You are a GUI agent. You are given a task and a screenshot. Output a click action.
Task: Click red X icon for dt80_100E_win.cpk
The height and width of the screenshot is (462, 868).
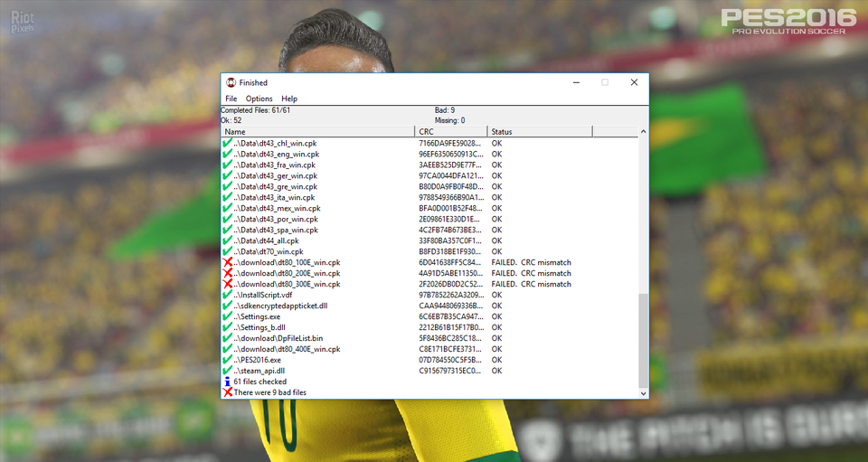tap(228, 262)
